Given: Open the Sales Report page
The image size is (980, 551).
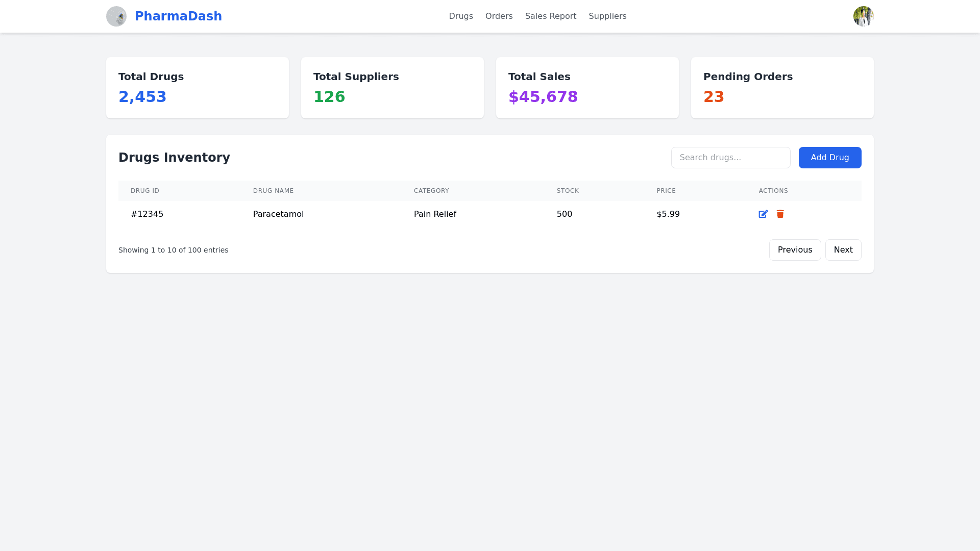Looking at the screenshot, I should click(550, 16).
